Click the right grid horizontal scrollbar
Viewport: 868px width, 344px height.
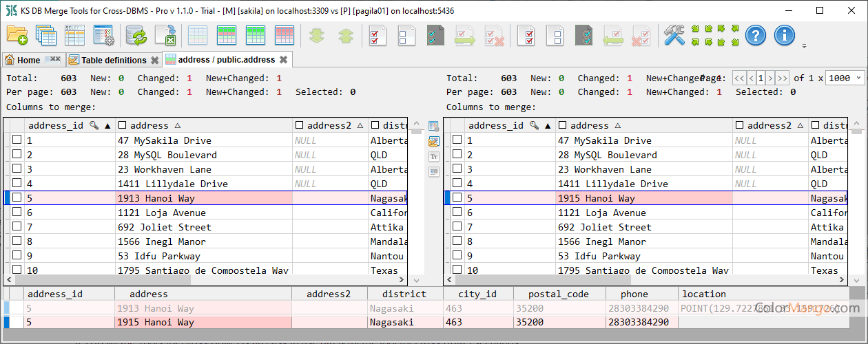pyautogui.click(x=646, y=280)
